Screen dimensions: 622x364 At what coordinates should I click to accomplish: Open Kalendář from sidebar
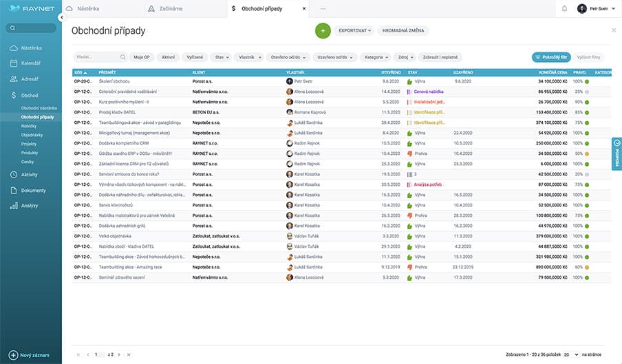pyautogui.click(x=30, y=63)
